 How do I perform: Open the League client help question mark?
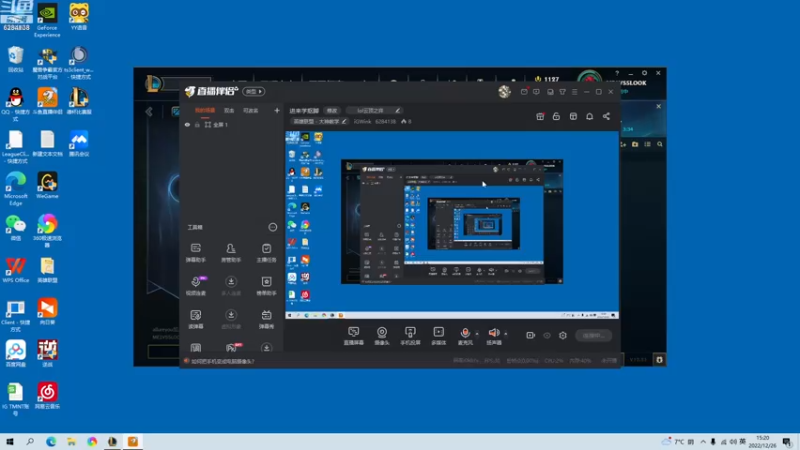(x=617, y=73)
